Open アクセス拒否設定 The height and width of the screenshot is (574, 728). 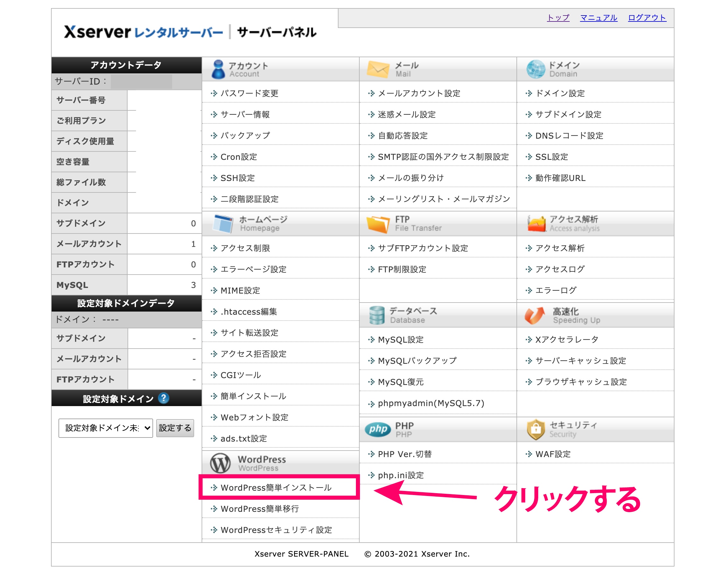pos(254,354)
